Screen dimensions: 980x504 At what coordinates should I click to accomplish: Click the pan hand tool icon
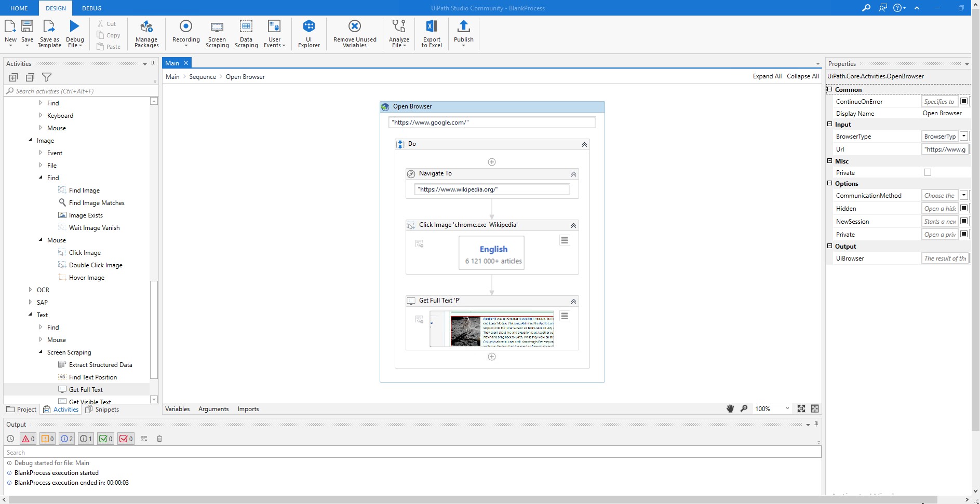click(x=730, y=408)
